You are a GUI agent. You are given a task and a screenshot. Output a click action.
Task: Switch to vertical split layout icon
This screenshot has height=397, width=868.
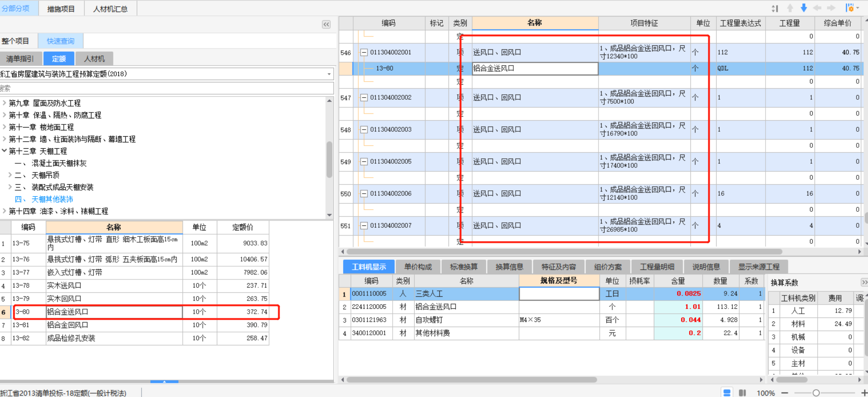pyautogui.click(x=743, y=393)
